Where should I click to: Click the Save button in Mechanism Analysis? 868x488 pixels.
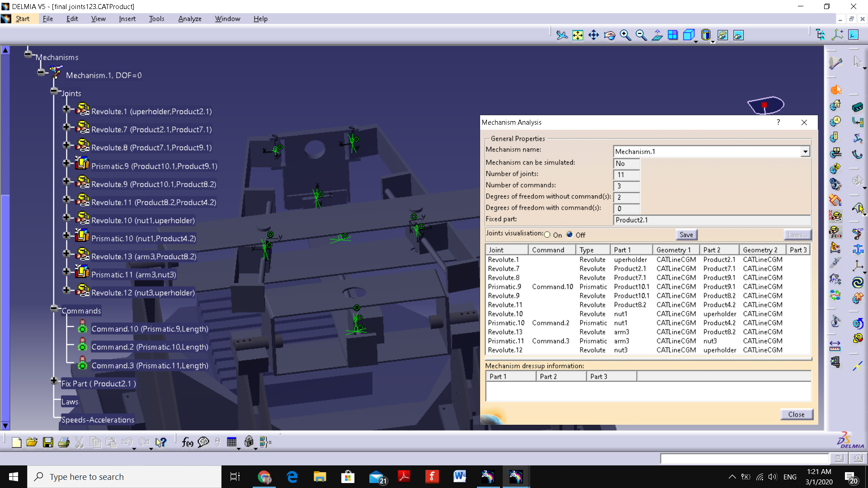(x=686, y=235)
